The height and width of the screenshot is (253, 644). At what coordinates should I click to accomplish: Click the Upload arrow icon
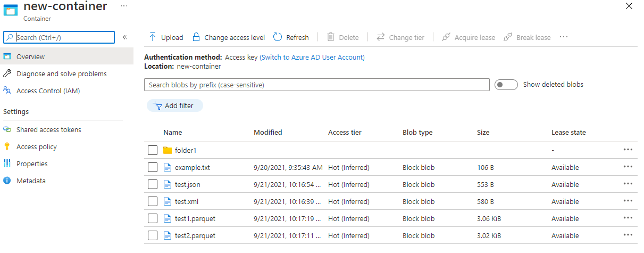pos(153,37)
